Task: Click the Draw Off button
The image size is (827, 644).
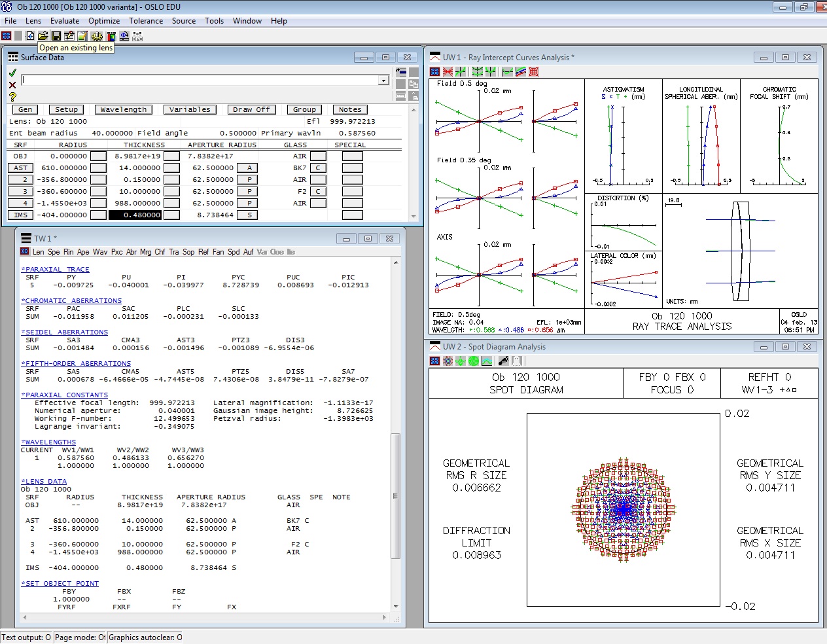Action: pos(251,109)
